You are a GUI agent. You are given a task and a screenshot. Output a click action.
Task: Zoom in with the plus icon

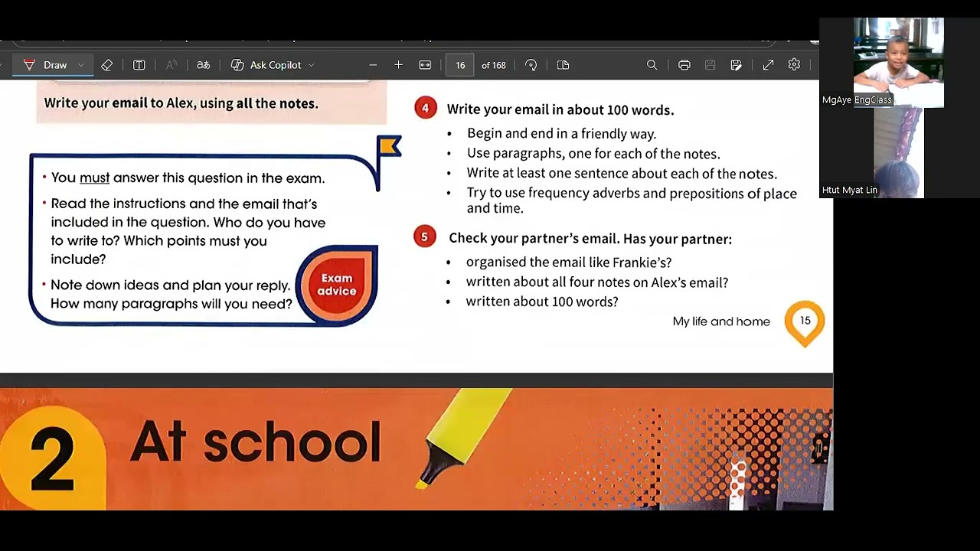point(398,65)
